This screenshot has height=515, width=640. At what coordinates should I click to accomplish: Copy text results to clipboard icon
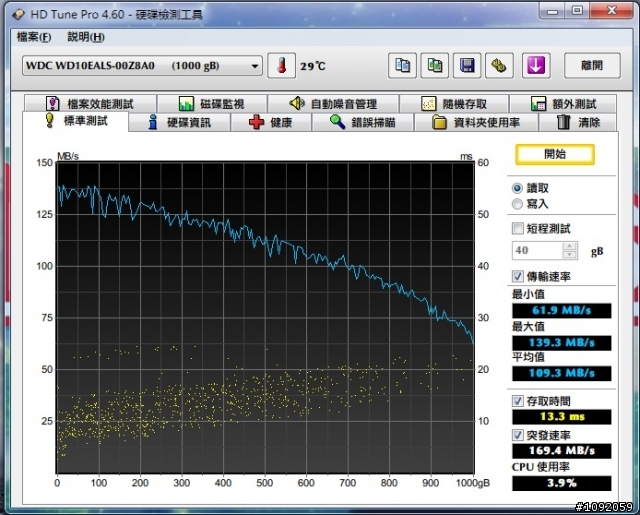402,65
